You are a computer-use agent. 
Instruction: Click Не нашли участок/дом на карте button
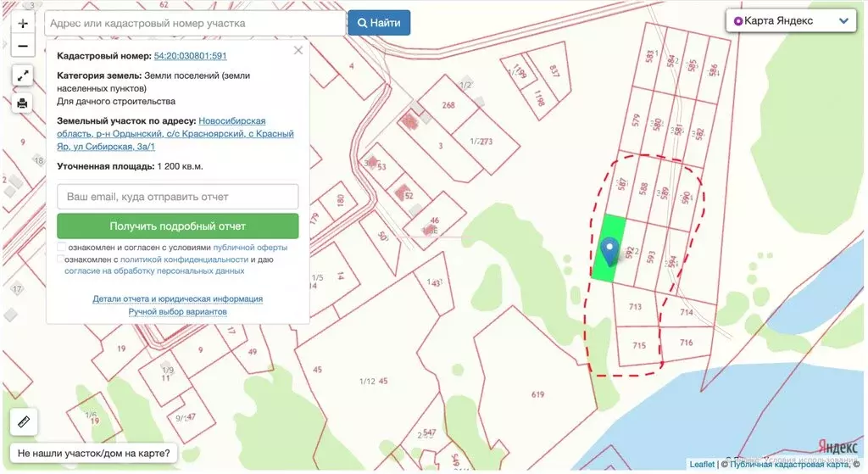click(94, 453)
